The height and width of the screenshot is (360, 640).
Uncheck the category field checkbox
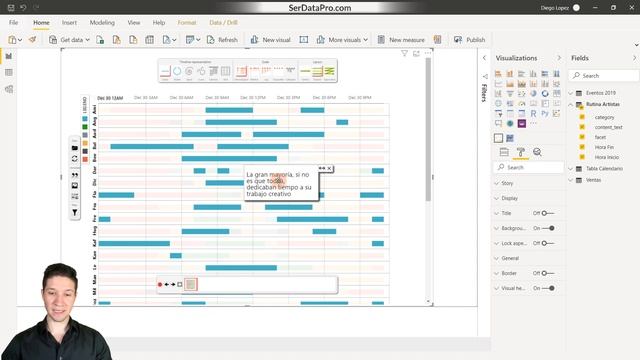click(582, 117)
